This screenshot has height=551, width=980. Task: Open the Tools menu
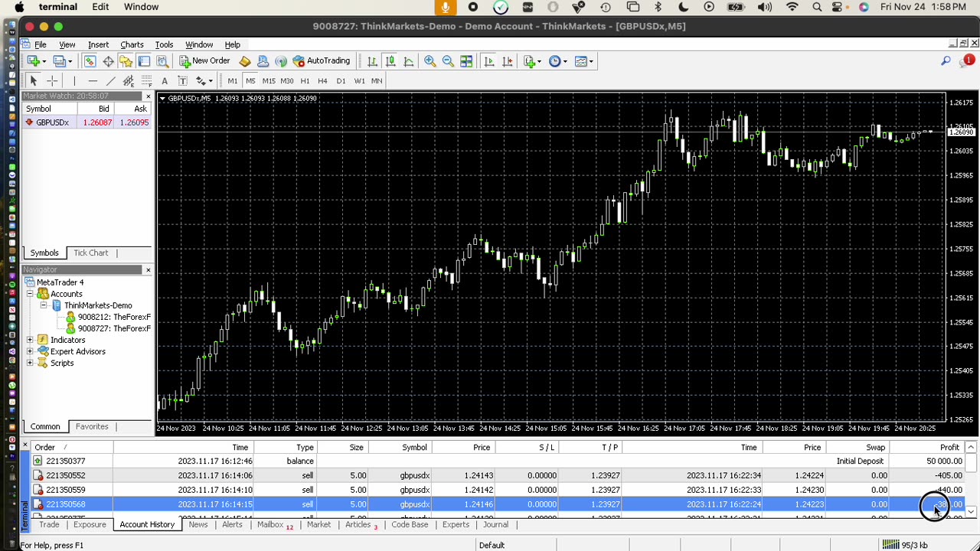click(x=164, y=44)
